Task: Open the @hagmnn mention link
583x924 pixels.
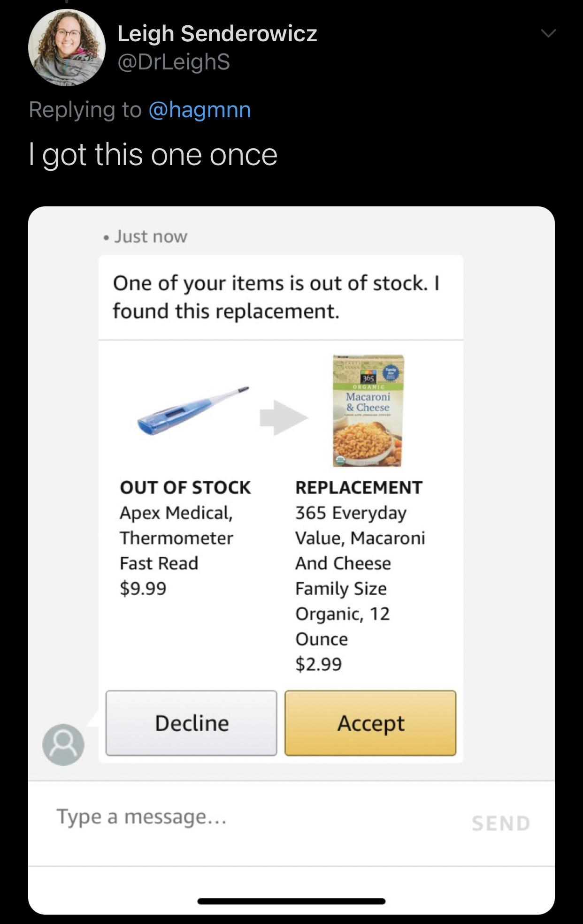Action: coord(199,110)
